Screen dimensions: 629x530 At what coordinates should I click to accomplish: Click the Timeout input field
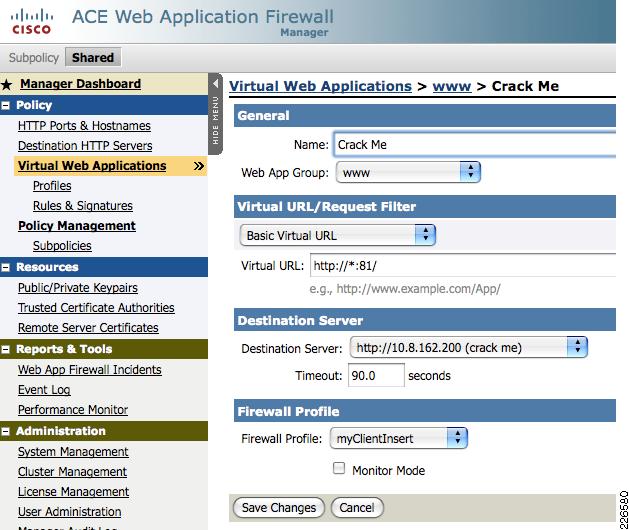pos(376,376)
